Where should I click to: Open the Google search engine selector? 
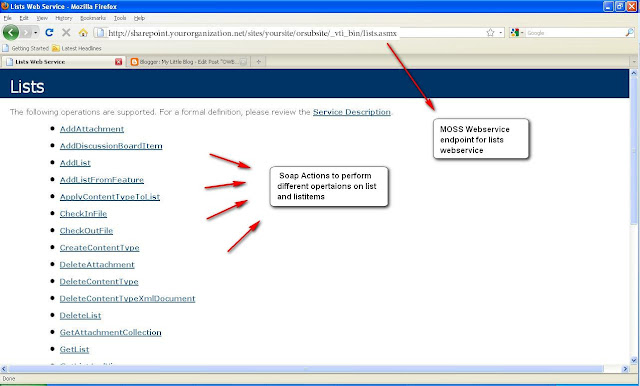(x=517, y=33)
